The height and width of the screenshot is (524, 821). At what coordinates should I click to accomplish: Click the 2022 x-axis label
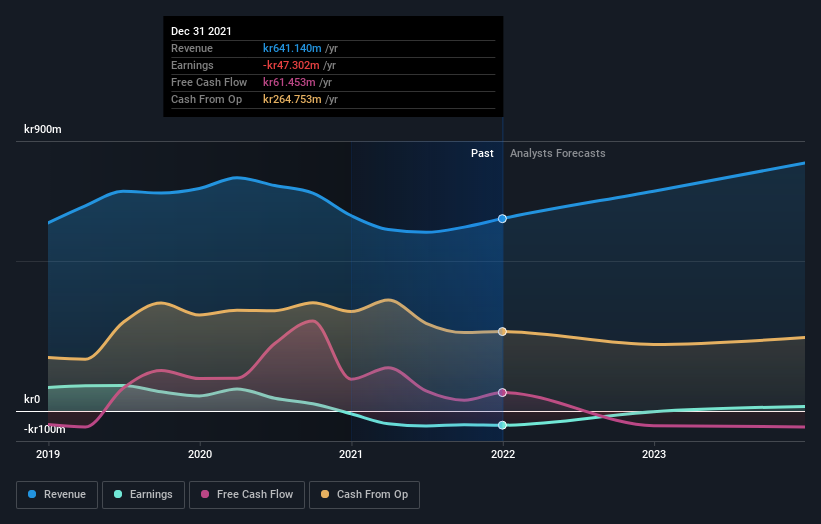503,454
